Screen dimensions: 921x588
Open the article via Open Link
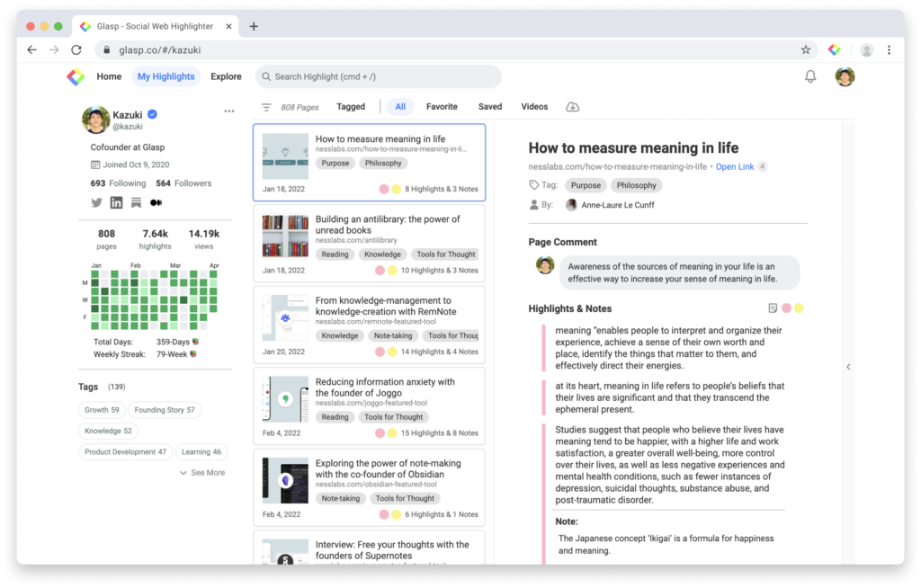click(x=734, y=167)
